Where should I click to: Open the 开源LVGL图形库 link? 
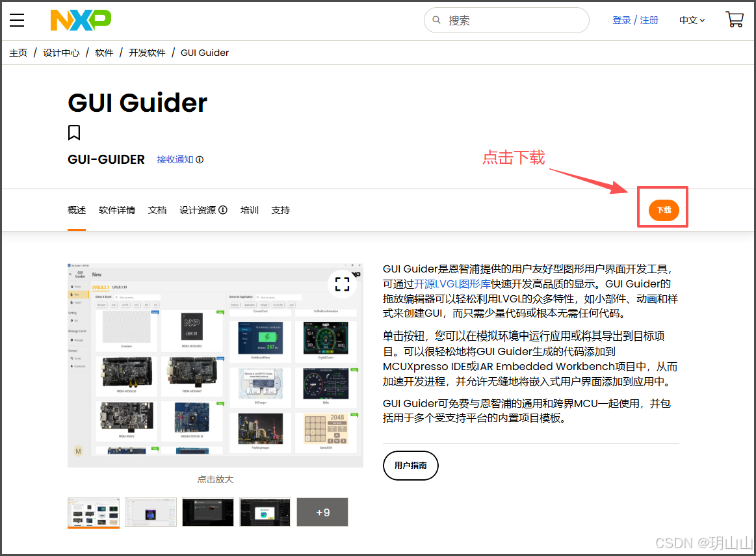(x=452, y=284)
